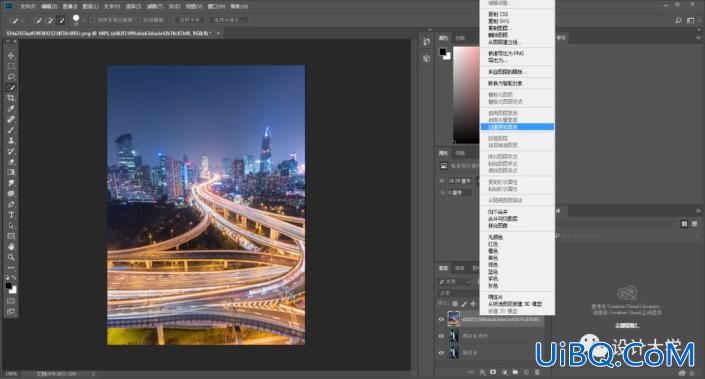The height and width of the screenshot is (379, 705).
Task: Open the search icon at top right
Action: 678,20
